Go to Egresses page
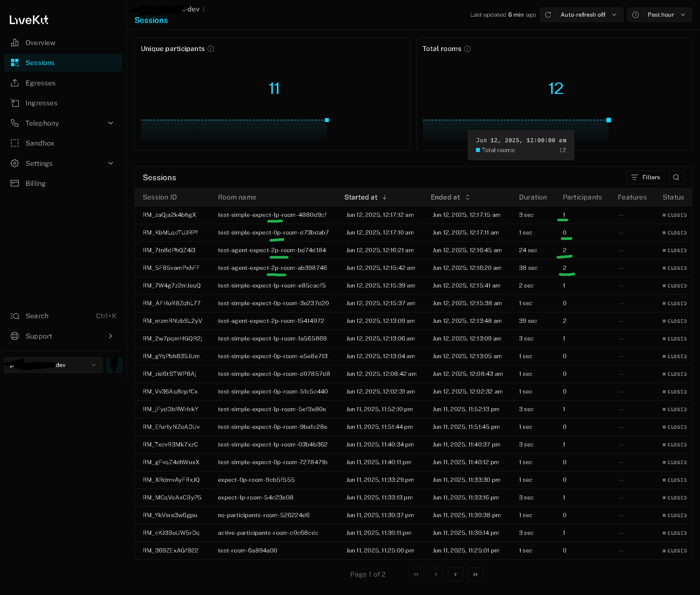Viewport: 700px width, 595px height. (63, 83)
